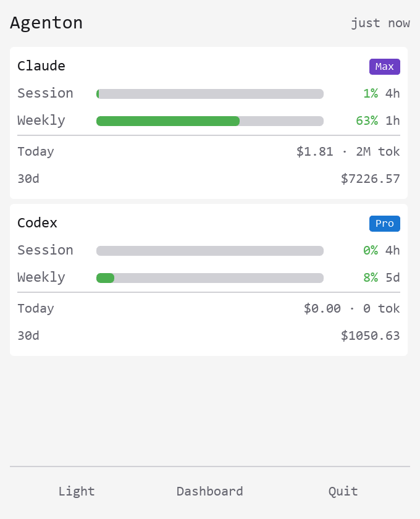Open the Dashboard
This screenshot has height=519, width=420.
pos(209,491)
